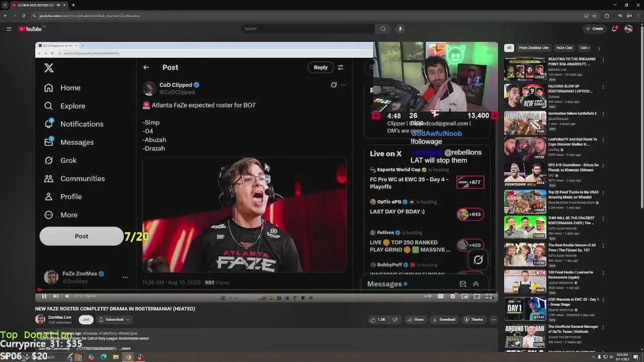Switch to miniplayer mode
644x362 pixels.
point(464,296)
